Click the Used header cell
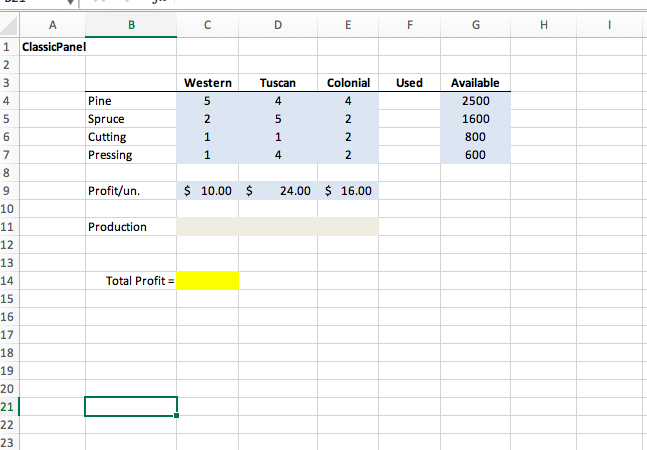The height and width of the screenshot is (450, 647). pyautogui.click(x=409, y=82)
